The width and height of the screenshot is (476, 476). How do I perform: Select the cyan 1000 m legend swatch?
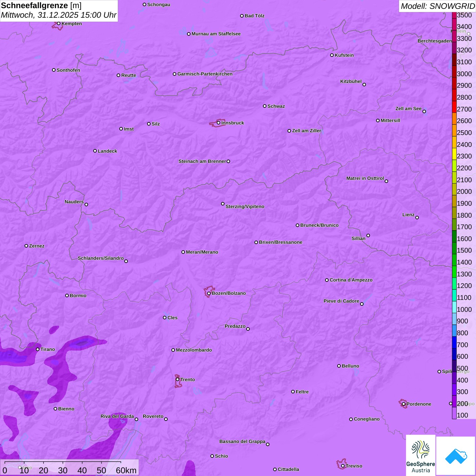point(454,307)
